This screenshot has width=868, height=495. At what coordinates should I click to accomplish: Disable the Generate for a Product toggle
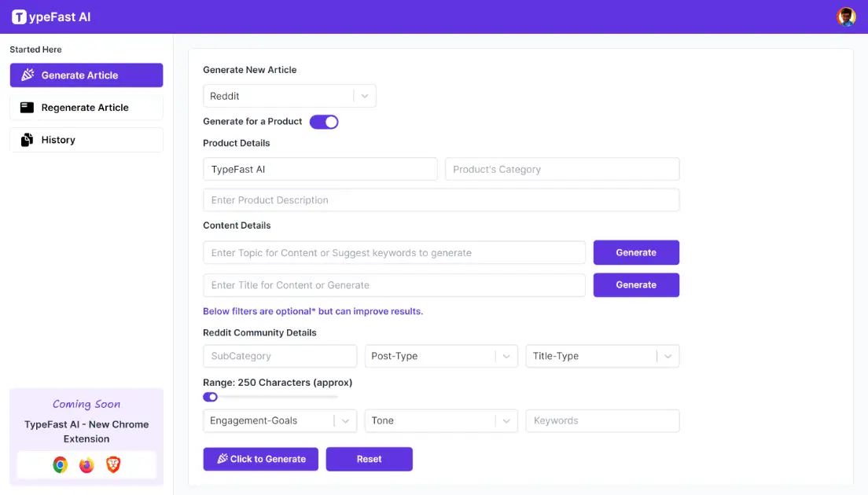click(x=324, y=122)
